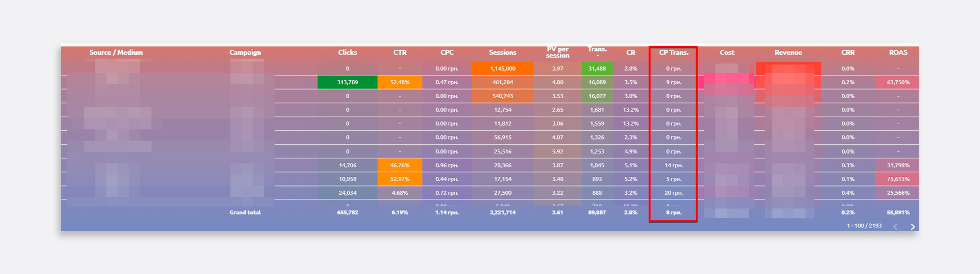
Task: Go to next page of table results
Action: pos(913,227)
